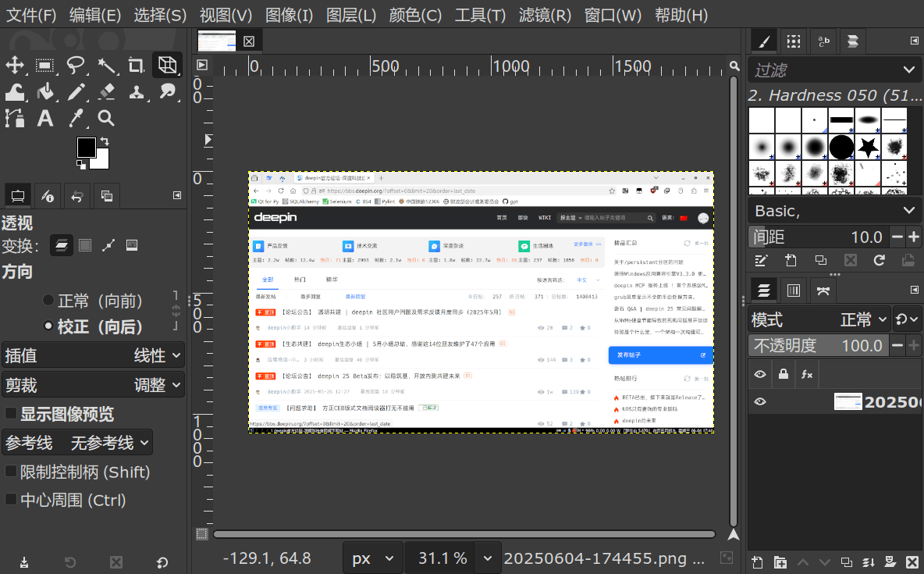This screenshot has height=574, width=924.
Task: Toggle the Quick Mask button
Action: click(201, 534)
